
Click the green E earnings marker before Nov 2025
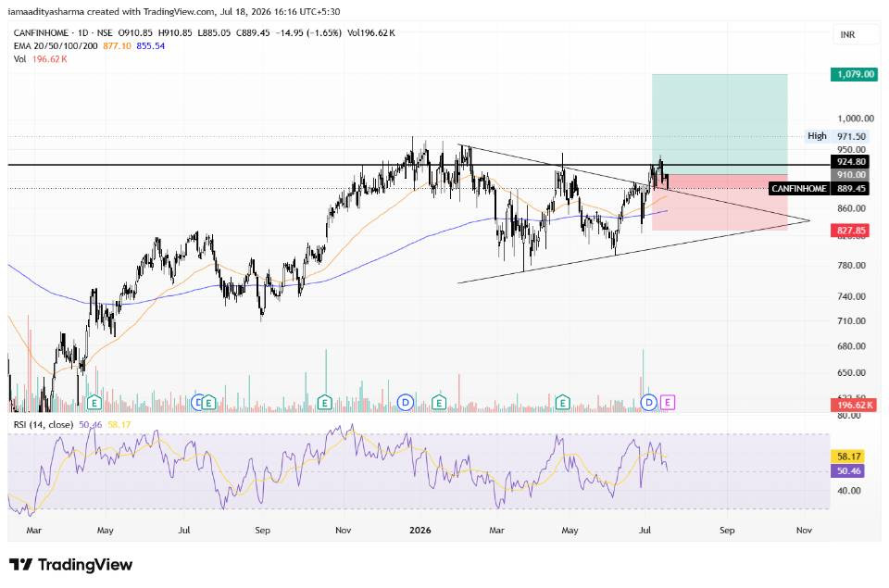click(x=324, y=403)
